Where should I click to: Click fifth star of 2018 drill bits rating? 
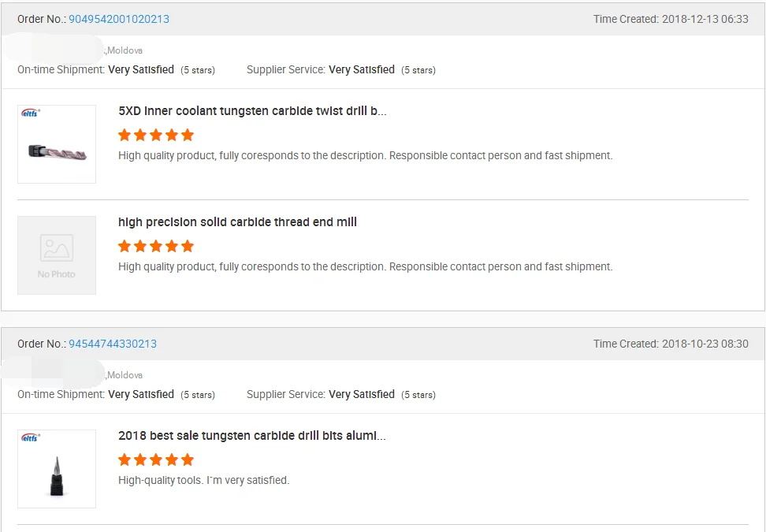click(188, 459)
